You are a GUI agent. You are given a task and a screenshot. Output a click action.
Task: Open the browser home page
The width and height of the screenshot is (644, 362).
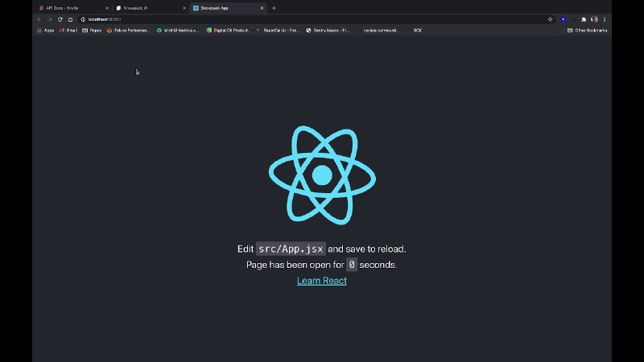click(71, 19)
